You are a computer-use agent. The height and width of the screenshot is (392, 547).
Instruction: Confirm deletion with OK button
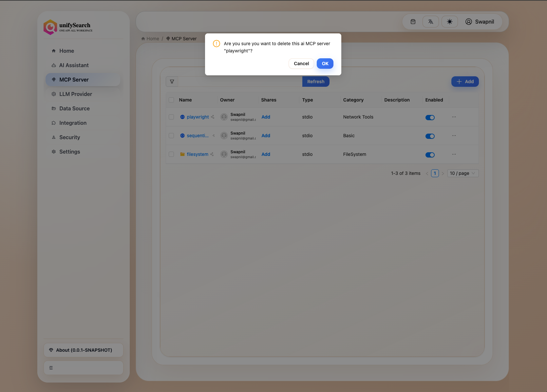[325, 64]
